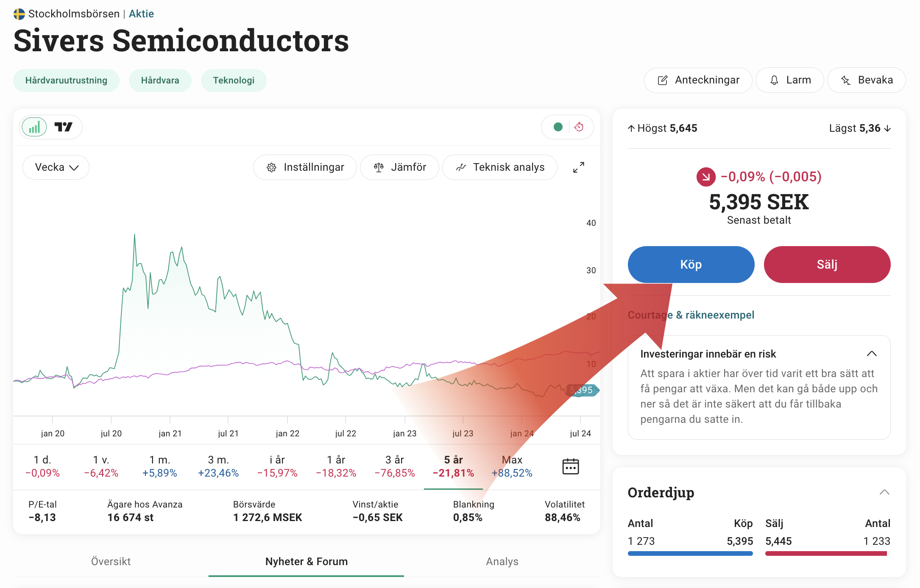
Task: Open Anteckningar notes
Action: [x=698, y=80]
